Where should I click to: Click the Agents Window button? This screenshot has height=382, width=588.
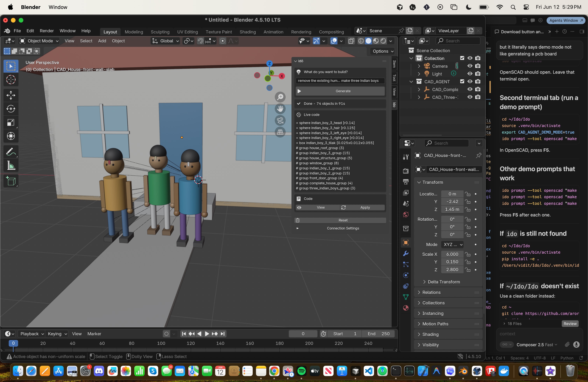pyautogui.click(x=566, y=20)
